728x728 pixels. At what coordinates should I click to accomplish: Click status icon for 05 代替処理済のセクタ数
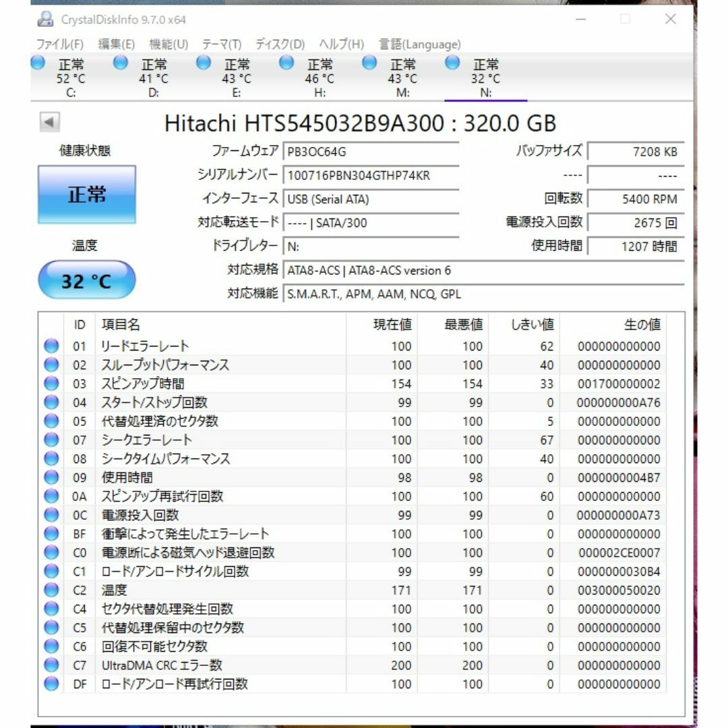(51, 421)
